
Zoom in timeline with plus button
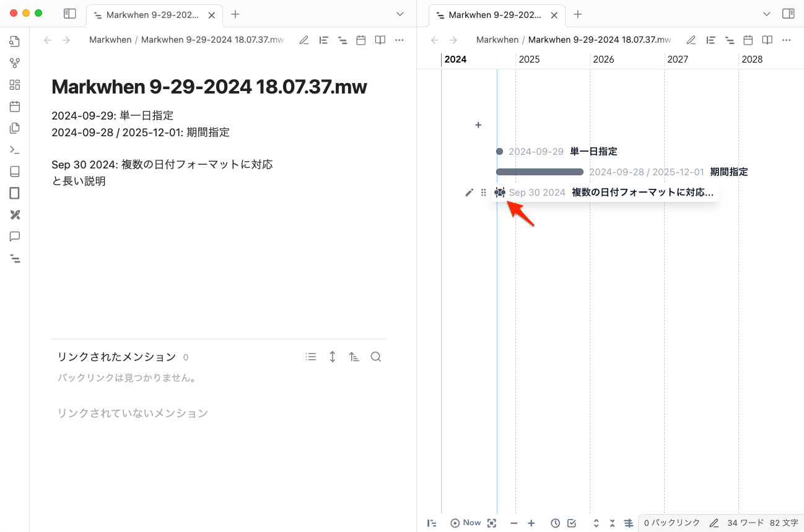pyautogui.click(x=531, y=523)
